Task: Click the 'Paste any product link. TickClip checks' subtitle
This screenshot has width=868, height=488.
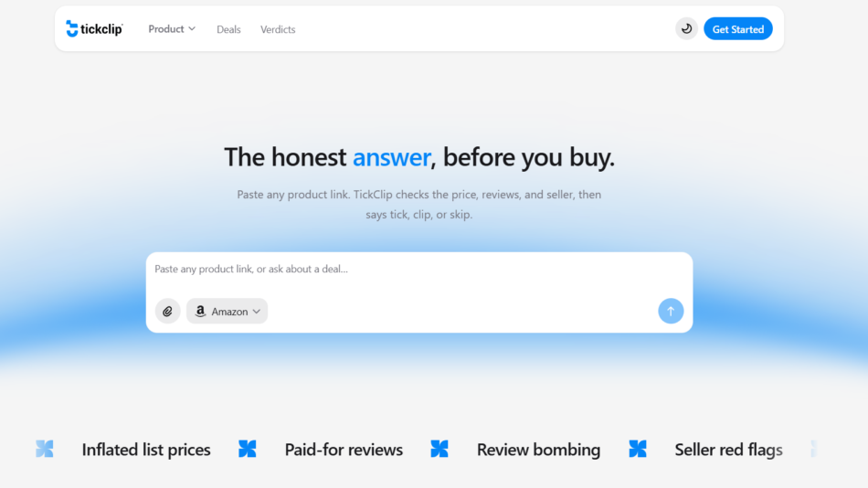Action: 419,205
